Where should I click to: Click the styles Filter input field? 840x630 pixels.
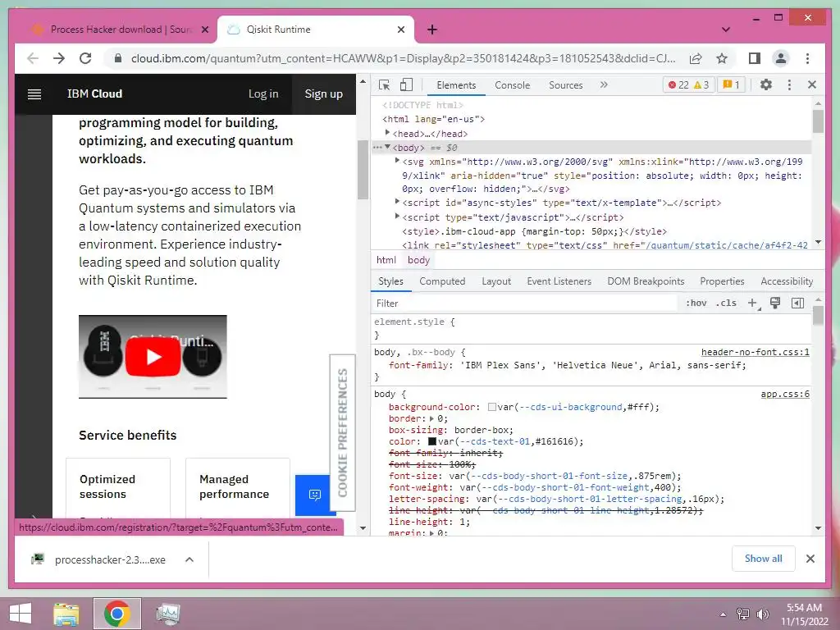point(525,304)
